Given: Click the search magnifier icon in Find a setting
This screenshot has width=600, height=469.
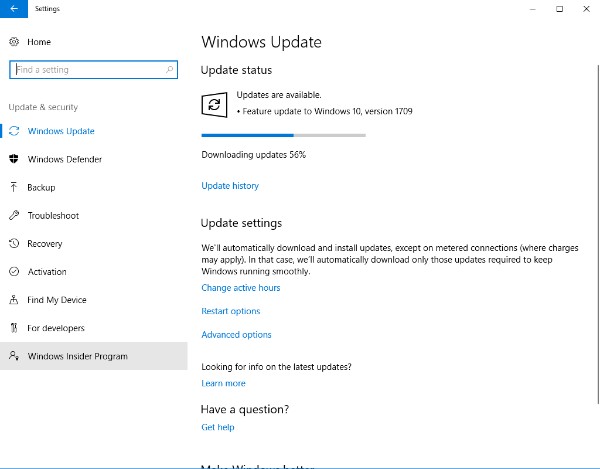Looking at the screenshot, I should pyautogui.click(x=170, y=69).
